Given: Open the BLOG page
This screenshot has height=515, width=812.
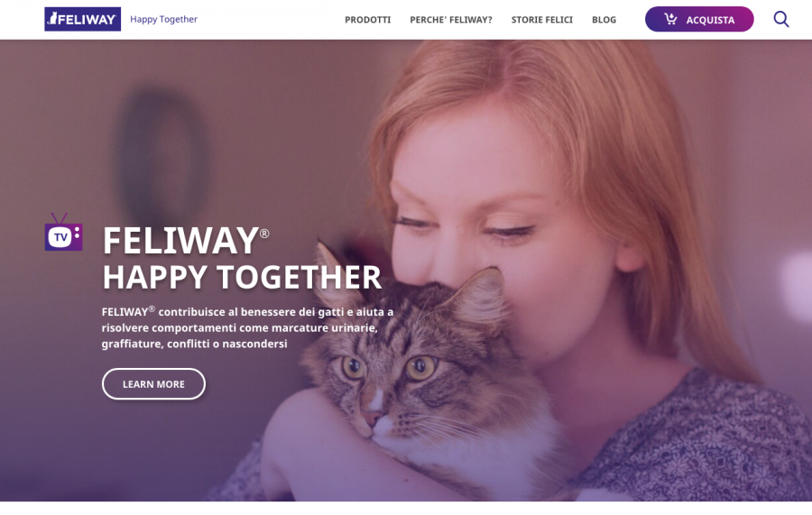Looking at the screenshot, I should click(x=604, y=20).
